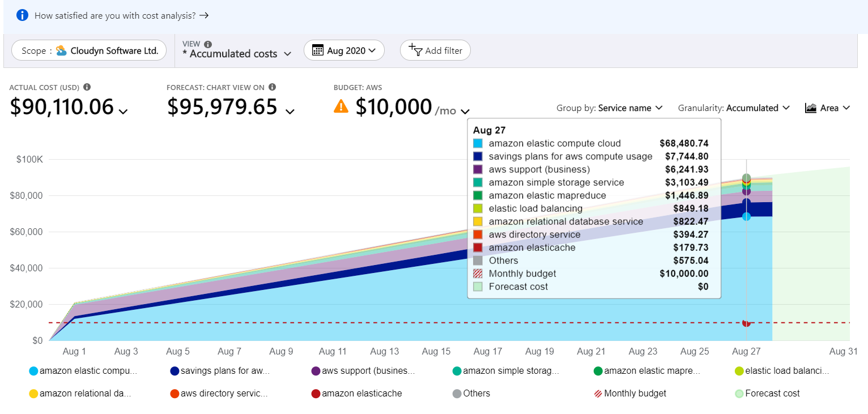The height and width of the screenshot is (414, 868).
Task: Open the Accumulated costs view dropdown
Action: tap(236, 54)
